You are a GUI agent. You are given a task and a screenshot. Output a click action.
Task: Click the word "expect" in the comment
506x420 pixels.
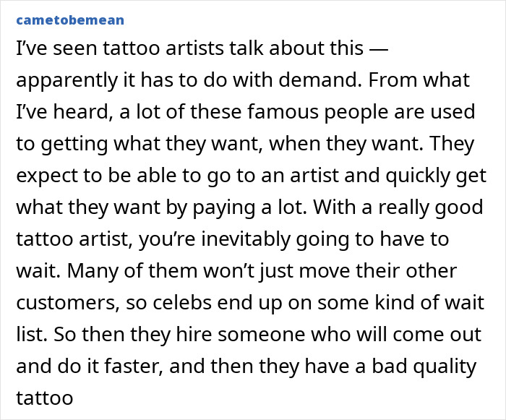coord(42,175)
